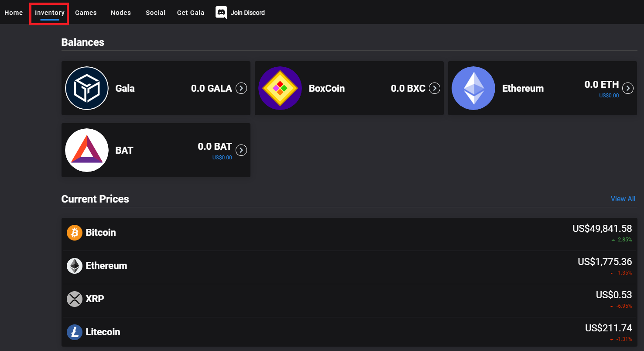Click the Ethereum logo in Balances

(473, 88)
